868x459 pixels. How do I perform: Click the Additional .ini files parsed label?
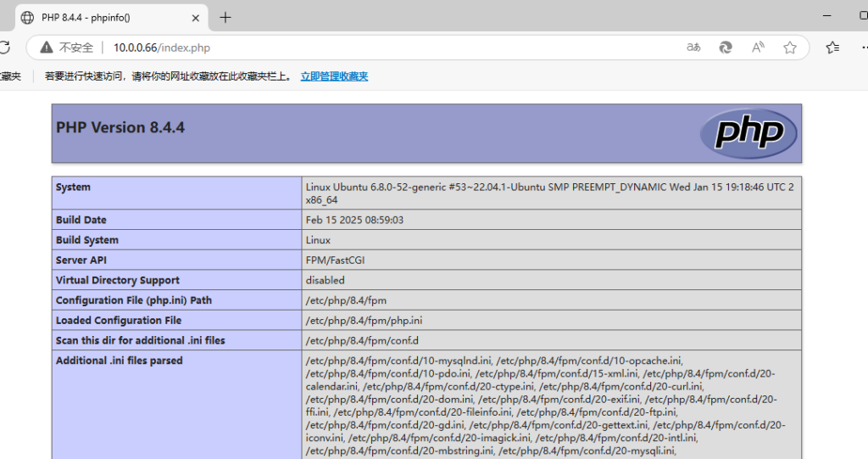coord(119,361)
